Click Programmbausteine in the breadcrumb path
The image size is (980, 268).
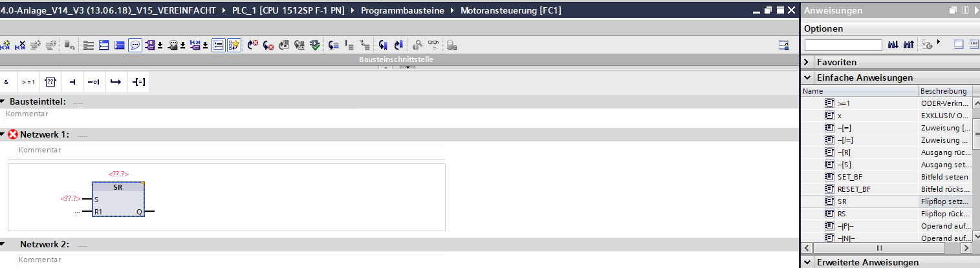402,11
